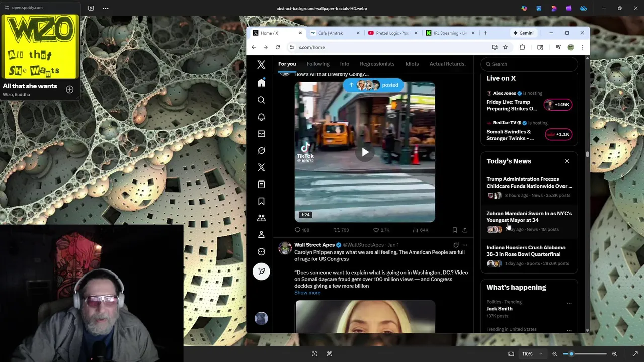Screen dimensions: 644x362
Task: Open Grok icon in X sidebar
Action: click(261, 150)
